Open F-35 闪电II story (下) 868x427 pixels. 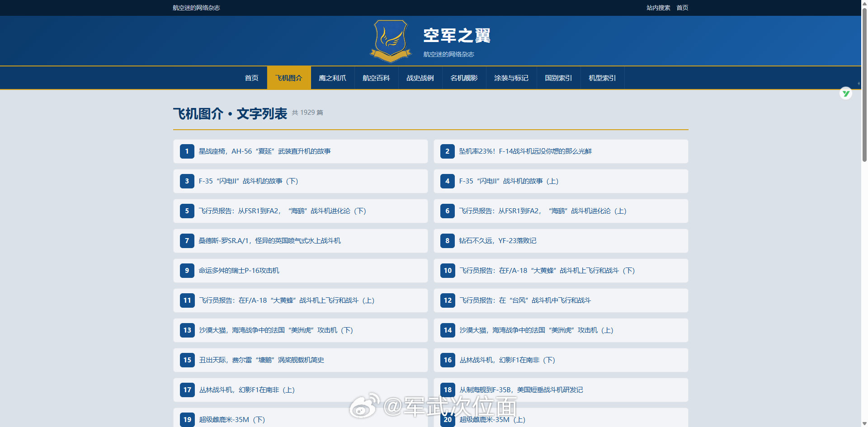[x=248, y=181]
